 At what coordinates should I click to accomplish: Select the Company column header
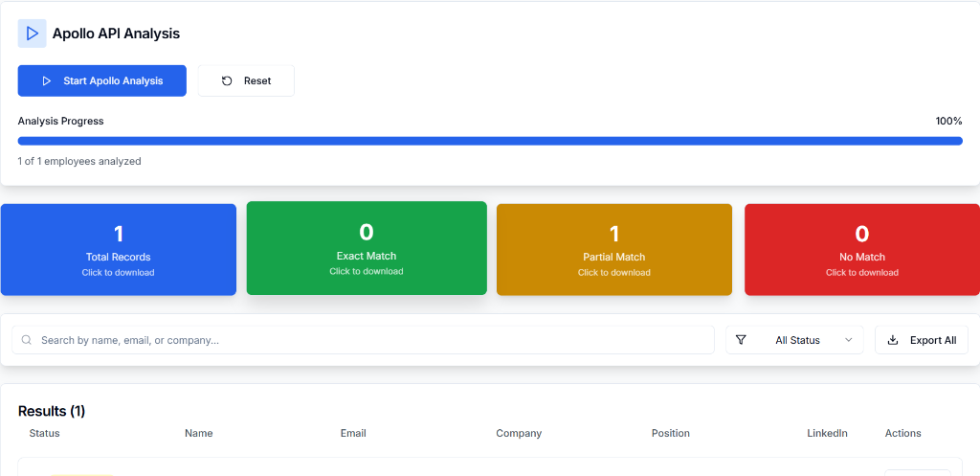pos(519,434)
